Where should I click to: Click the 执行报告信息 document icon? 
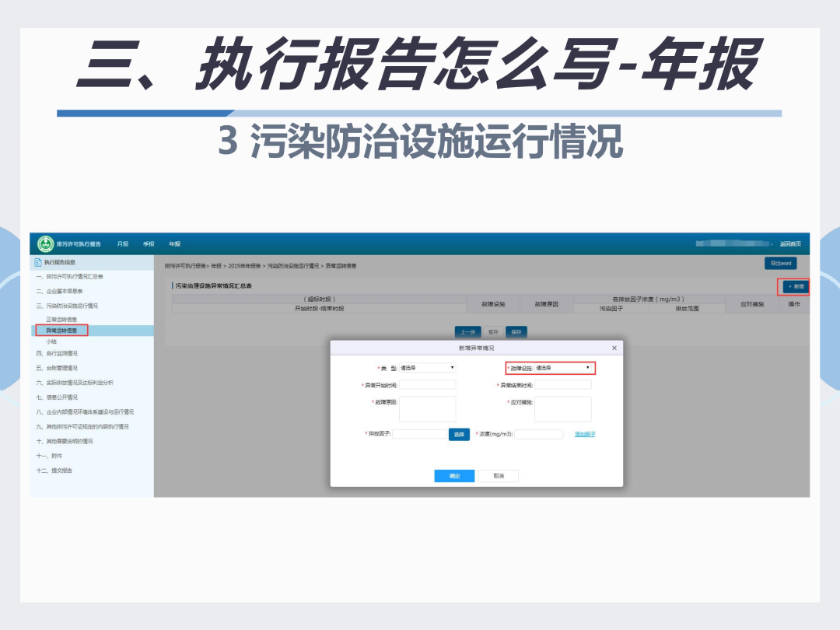point(38,263)
